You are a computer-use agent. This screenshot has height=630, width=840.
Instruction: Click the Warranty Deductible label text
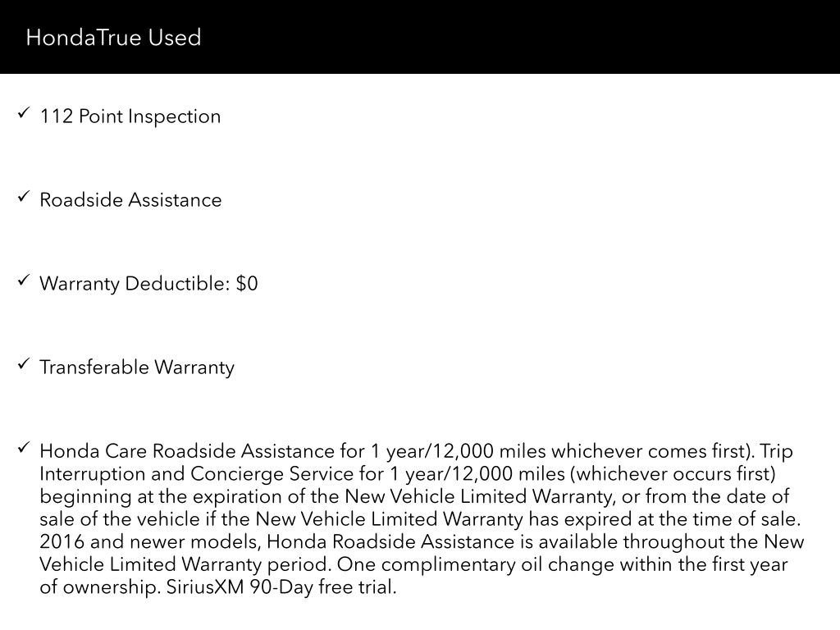click(135, 283)
